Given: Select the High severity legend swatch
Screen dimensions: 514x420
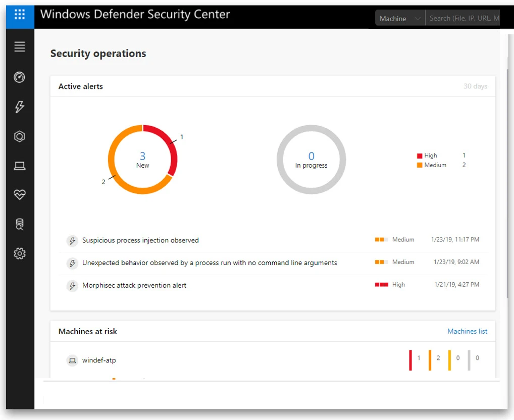Looking at the screenshot, I should tap(420, 156).
